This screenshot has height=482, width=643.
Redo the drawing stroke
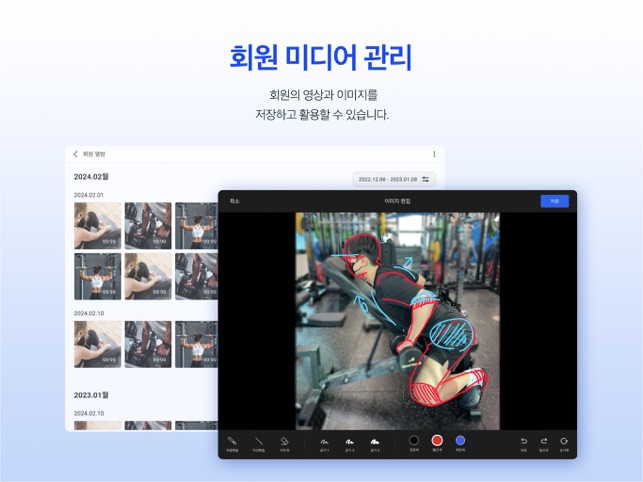point(544,444)
